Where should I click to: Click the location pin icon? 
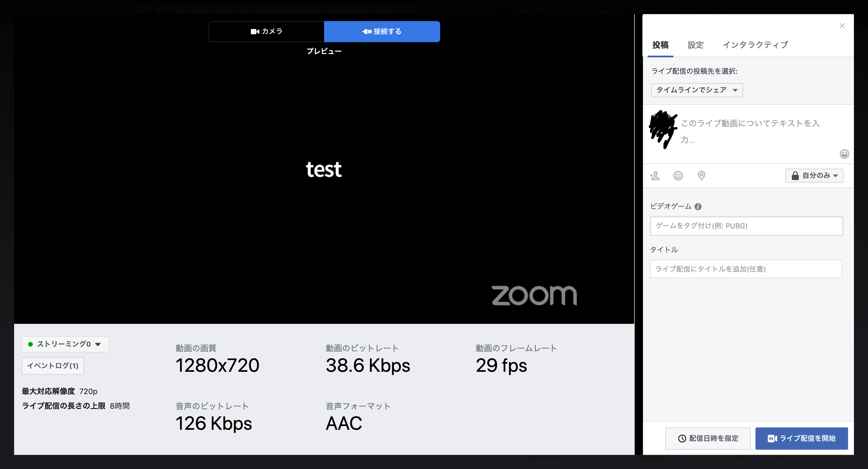tap(701, 175)
